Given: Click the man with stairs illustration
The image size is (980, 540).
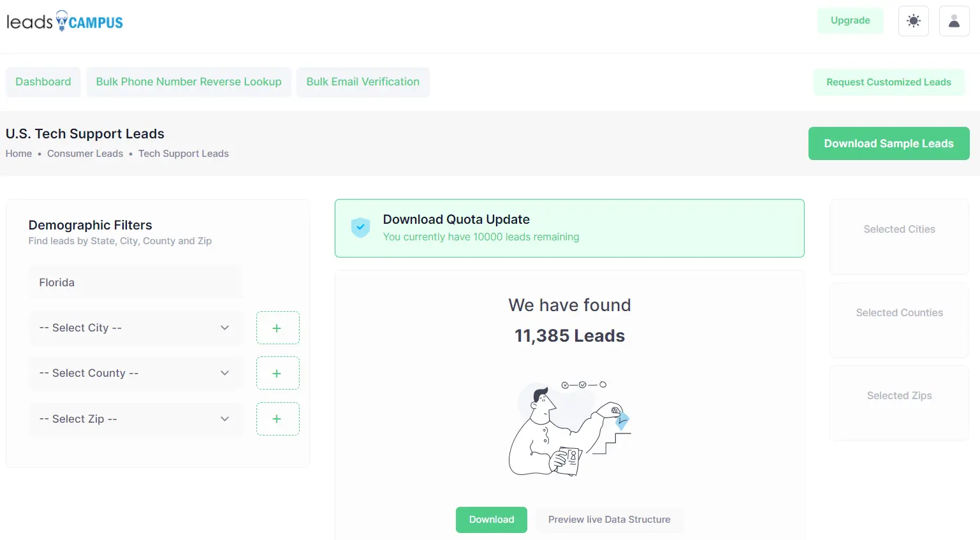Looking at the screenshot, I should coord(569,428).
